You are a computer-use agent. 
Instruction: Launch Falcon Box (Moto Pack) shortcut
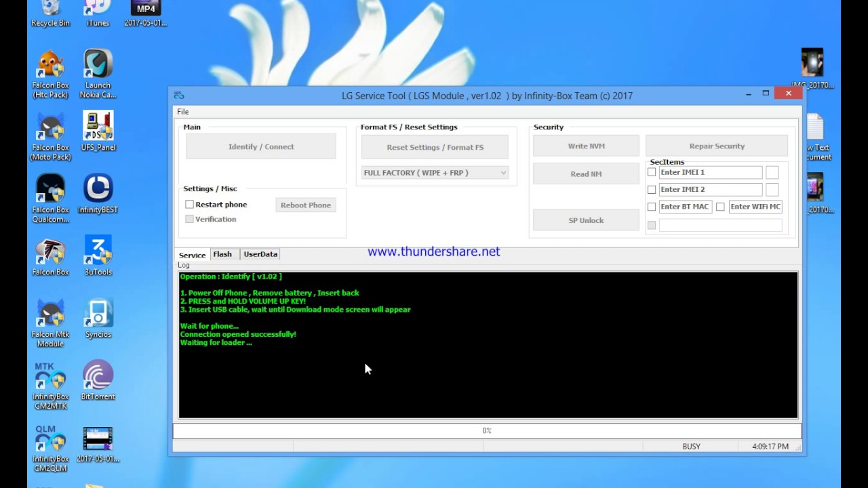pyautogui.click(x=50, y=136)
